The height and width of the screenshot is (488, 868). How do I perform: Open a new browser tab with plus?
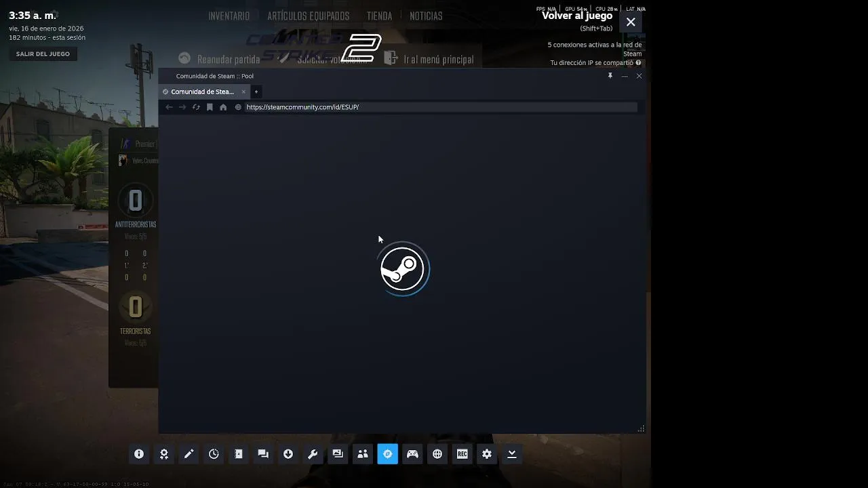(x=256, y=91)
